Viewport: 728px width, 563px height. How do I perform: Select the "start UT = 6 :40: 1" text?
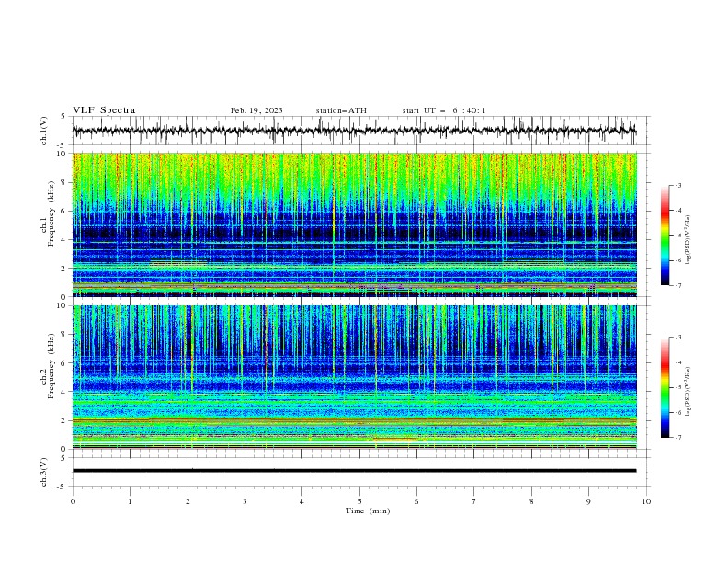pyautogui.click(x=444, y=110)
